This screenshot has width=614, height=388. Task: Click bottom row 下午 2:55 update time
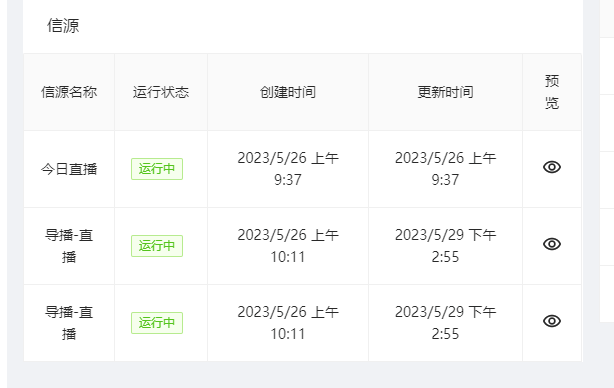pos(445,323)
